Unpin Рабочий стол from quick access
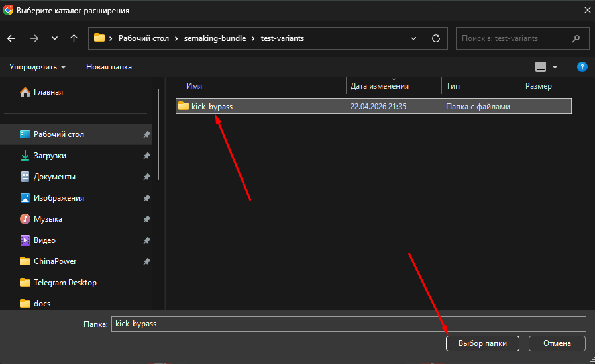Viewport: 595px width, 364px height. coord(146,134)
